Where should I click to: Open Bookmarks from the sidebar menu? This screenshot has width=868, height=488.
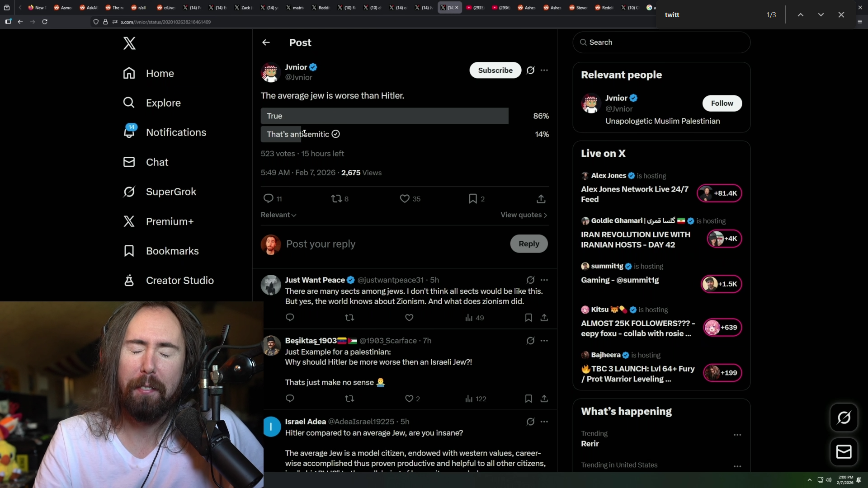[172, 251]
